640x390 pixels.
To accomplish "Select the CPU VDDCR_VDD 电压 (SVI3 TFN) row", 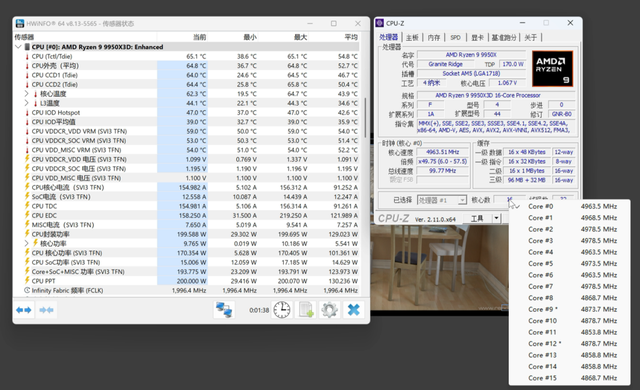I will click(187, 159).
